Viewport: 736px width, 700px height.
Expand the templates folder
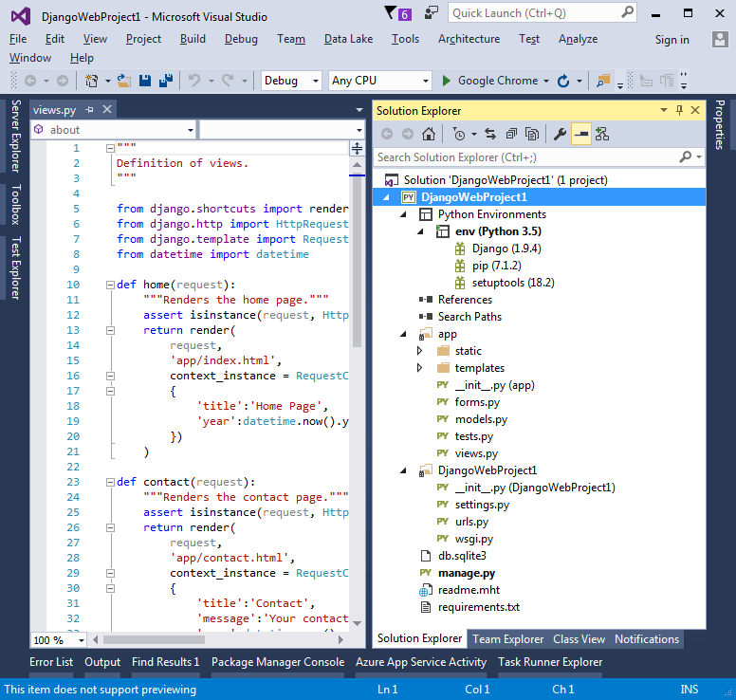tap(419, 368)
